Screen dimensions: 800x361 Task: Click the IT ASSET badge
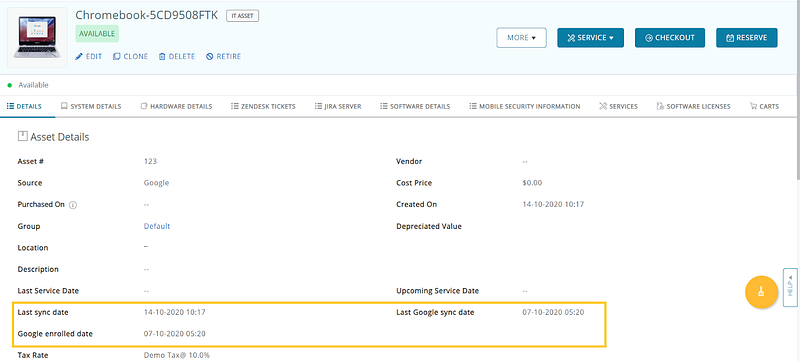(243, 16)
